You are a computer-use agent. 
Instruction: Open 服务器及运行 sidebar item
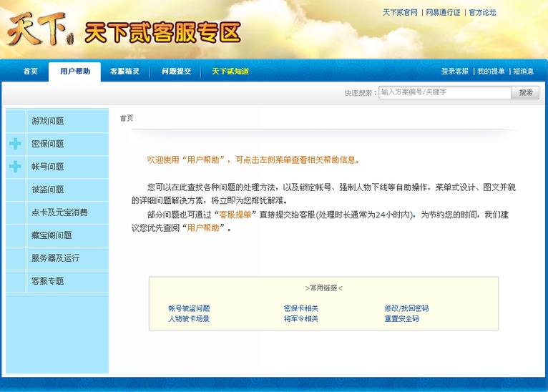point(55,258)
